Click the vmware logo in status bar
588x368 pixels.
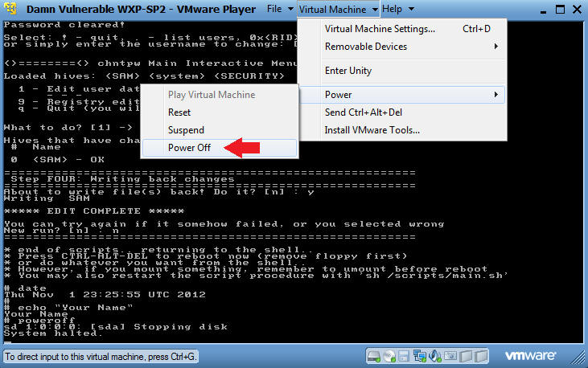pyautogui.click(x=530, y=355)
